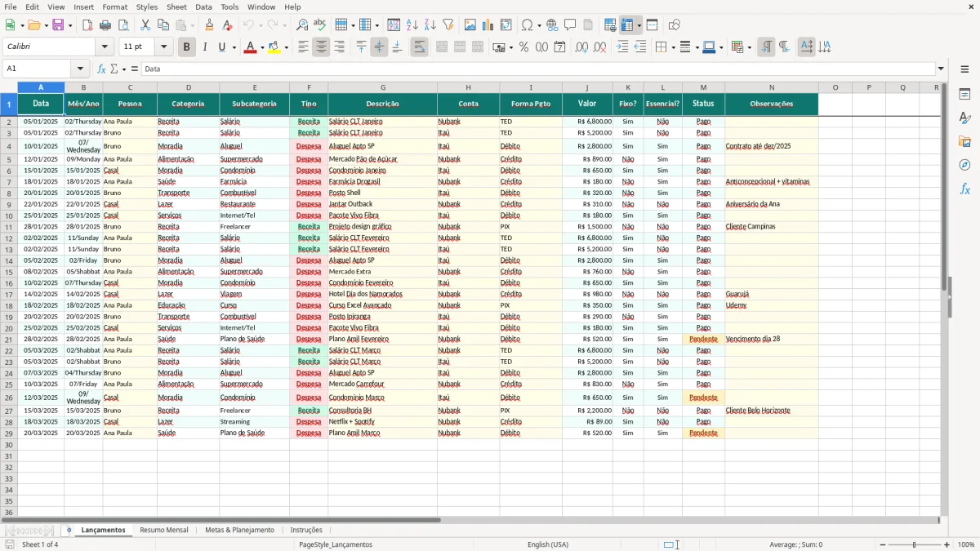The image size is (980, 551).
Task: Click the zoom in plus button
Action: tap(947, 544)
